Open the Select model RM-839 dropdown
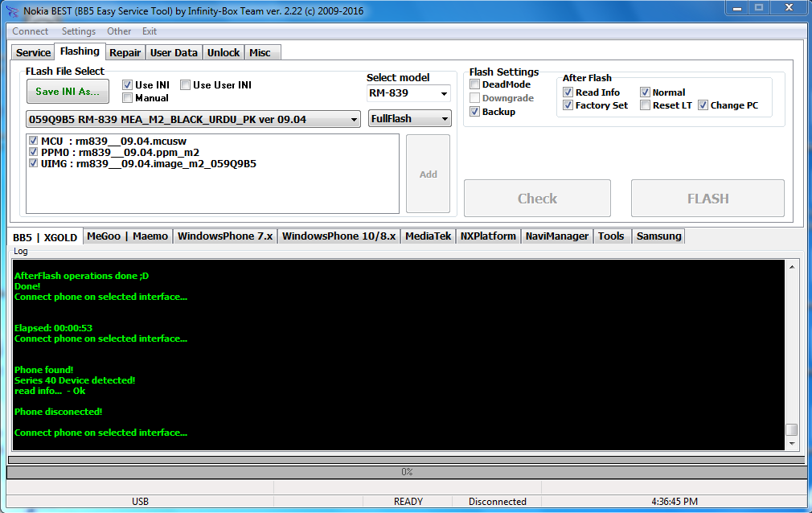This screenshot has height=513, width=812. (x=408, y=93)
